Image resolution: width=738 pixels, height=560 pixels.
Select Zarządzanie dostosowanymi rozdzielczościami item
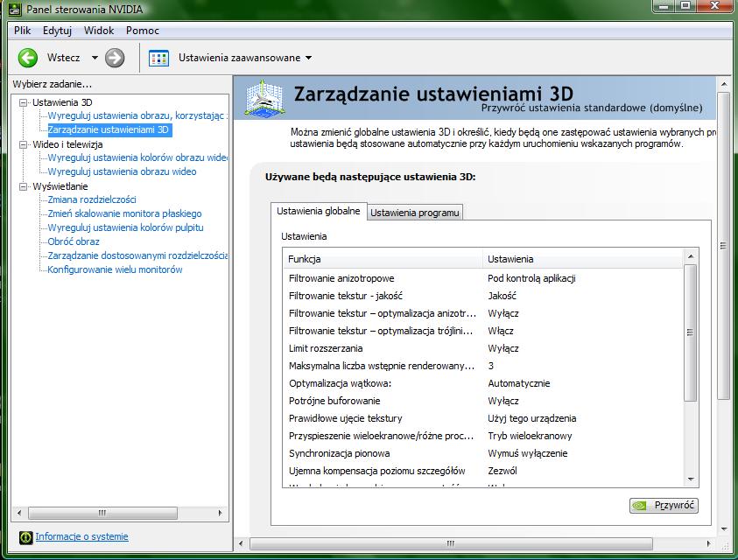(x=137, y=255)
